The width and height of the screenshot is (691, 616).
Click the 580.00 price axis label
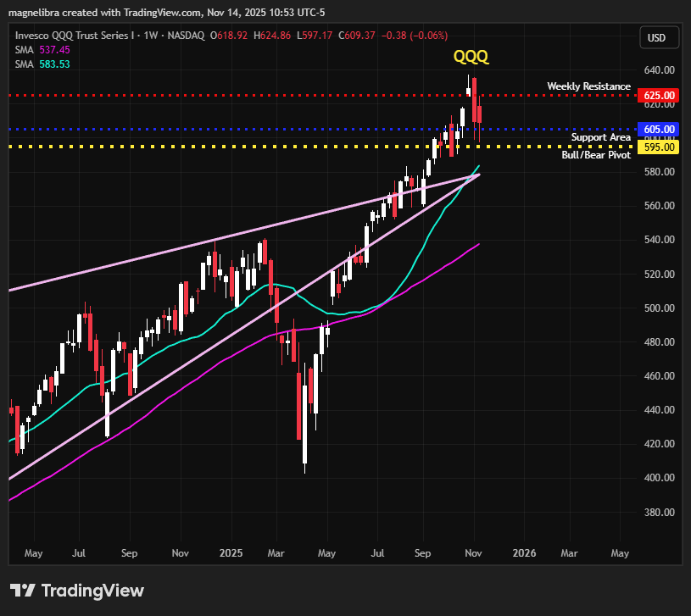tap(659, 172)
